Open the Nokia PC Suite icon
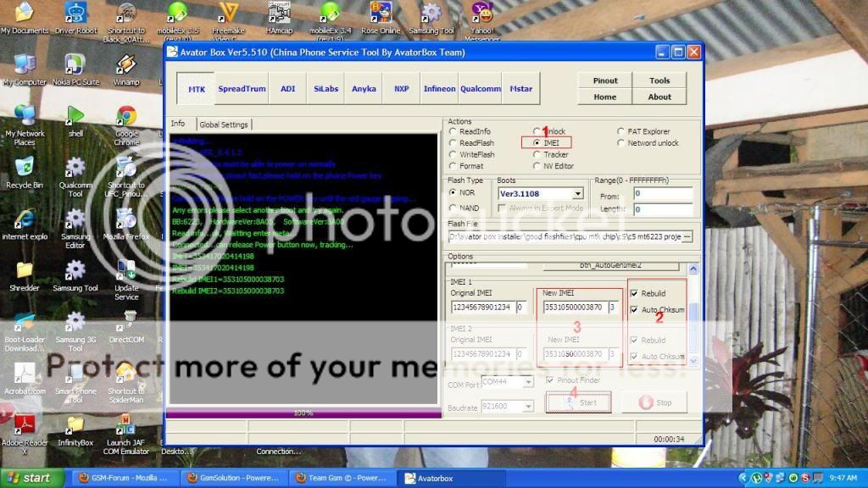Image resolution: width=868 pixels, height=488 pixels. 75,64
